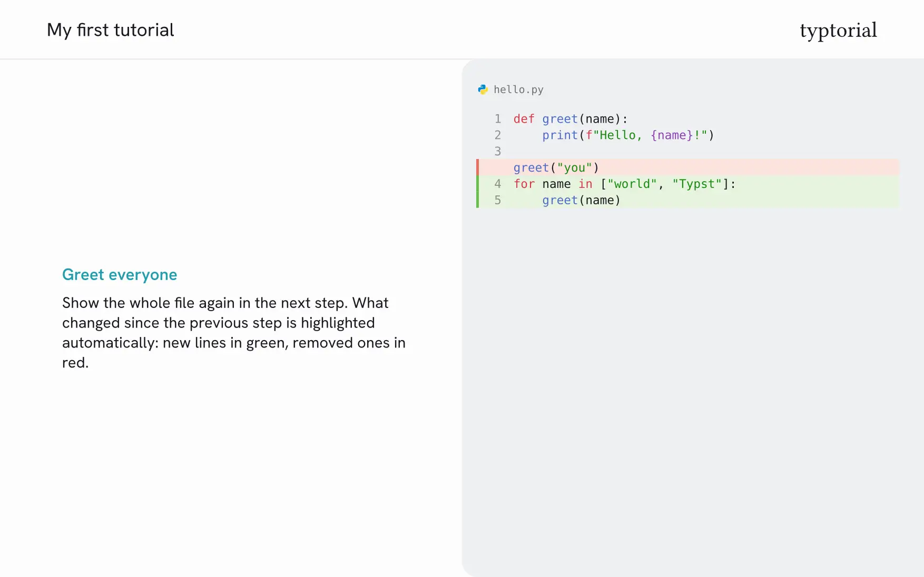Viewport: 924px width, 577px height.
Task: Click the 'My first tutorial' title
Action: coord(111,30)
